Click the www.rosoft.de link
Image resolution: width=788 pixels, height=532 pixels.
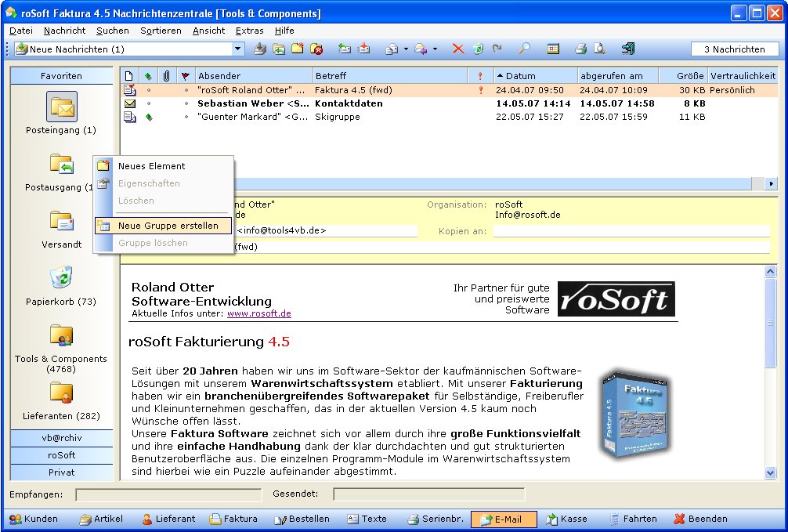click(258, 313)
